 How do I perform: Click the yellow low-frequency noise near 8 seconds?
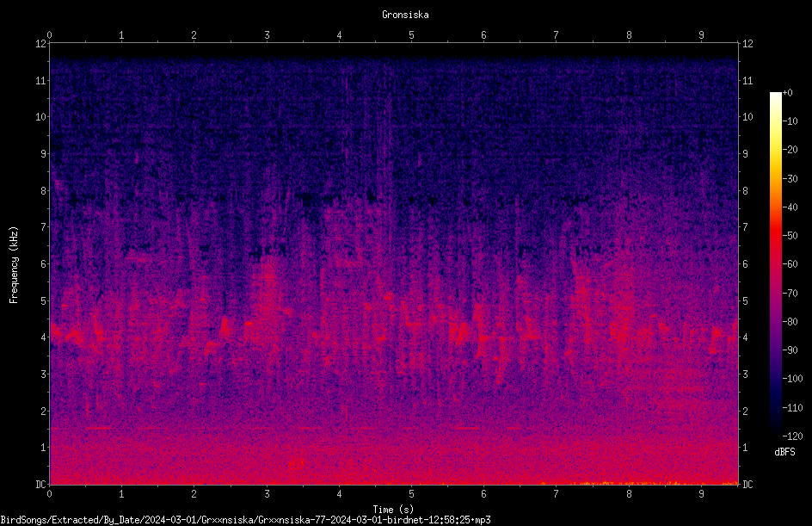611,483
